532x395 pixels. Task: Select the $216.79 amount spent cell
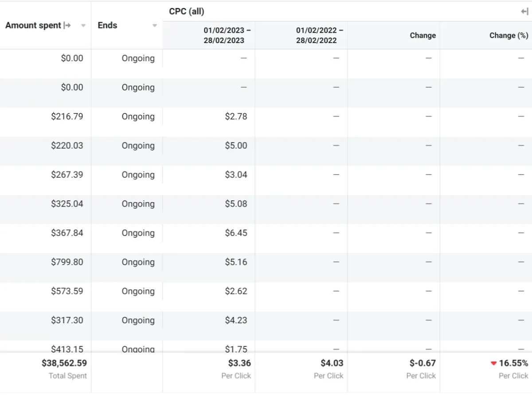(67, 117)
